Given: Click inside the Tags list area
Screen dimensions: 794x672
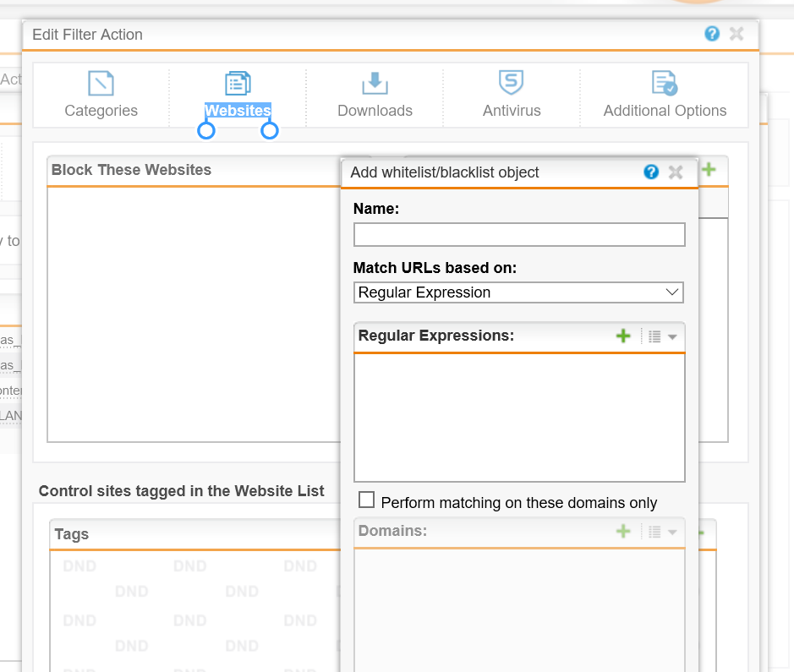Looking at the screenshot, I should pos(193,609).
